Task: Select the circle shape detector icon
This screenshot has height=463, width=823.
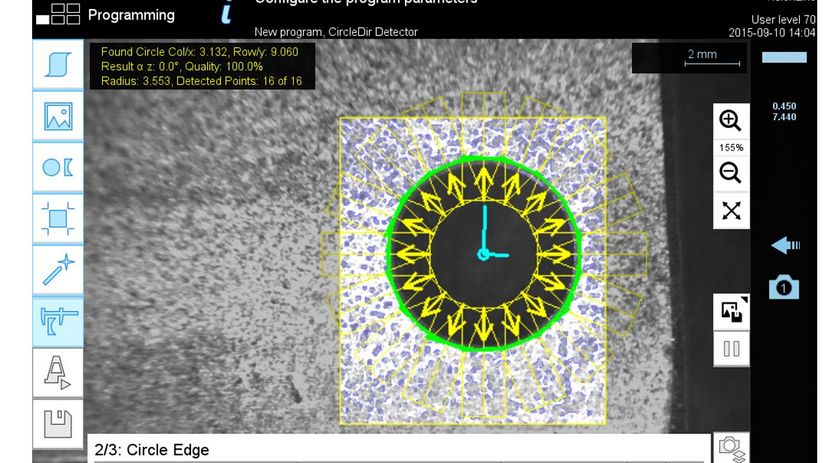Action: (x=58, y=167)
